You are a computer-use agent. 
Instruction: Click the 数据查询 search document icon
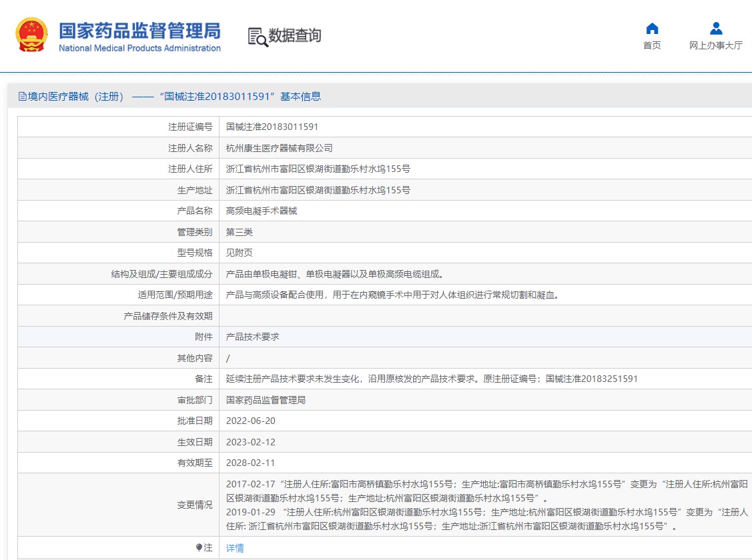(258, 37)
